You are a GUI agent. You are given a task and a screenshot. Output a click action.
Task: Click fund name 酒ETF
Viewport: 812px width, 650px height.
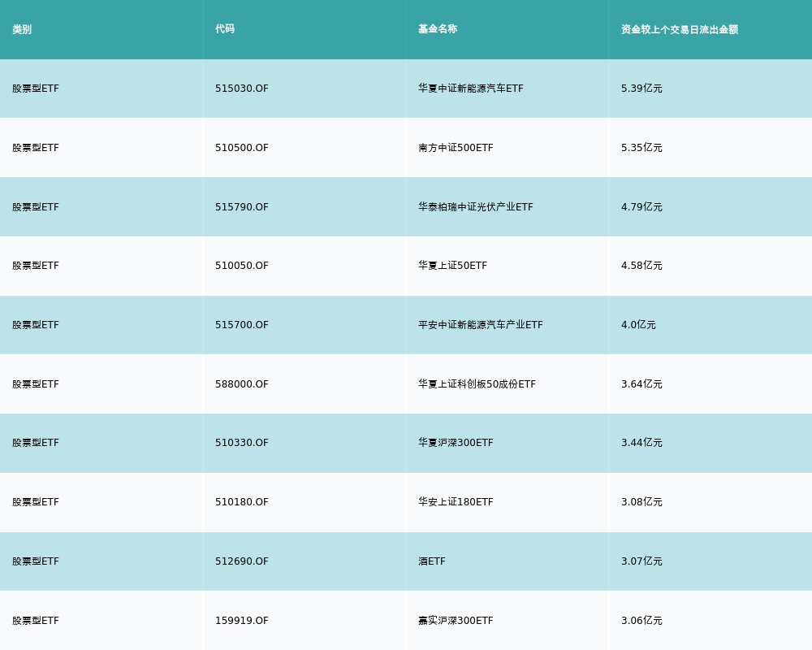pos(432,561)
